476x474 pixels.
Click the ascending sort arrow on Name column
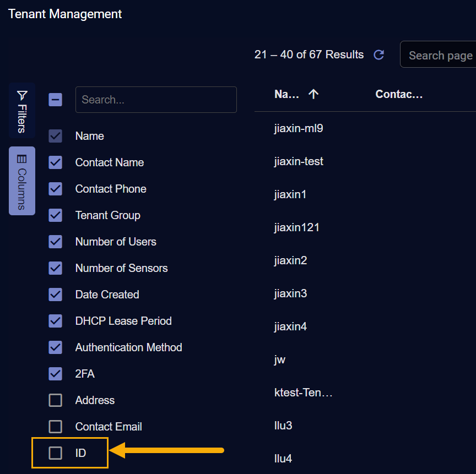[x=313, y=94]
